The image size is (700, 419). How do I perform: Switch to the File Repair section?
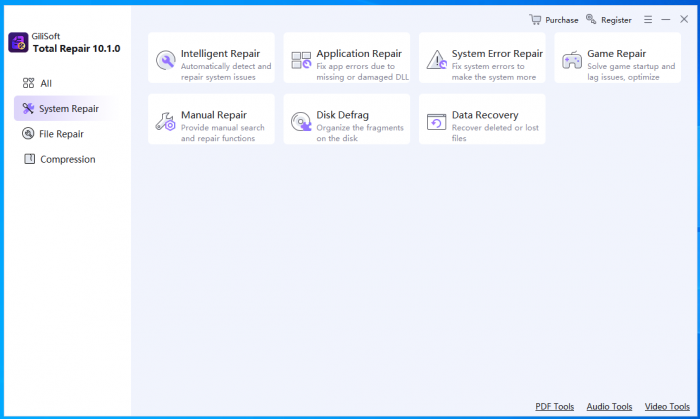coord(61,134)
